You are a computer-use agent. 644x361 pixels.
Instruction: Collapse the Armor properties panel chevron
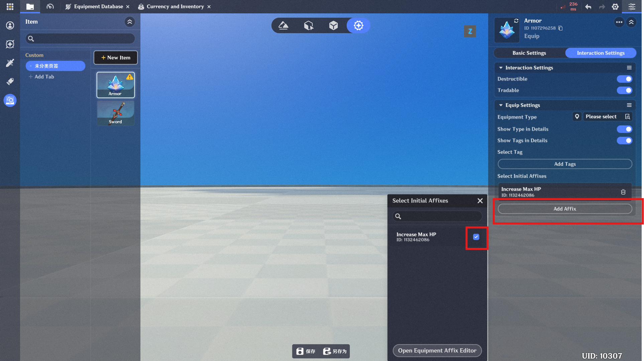[x=631, y=22]
